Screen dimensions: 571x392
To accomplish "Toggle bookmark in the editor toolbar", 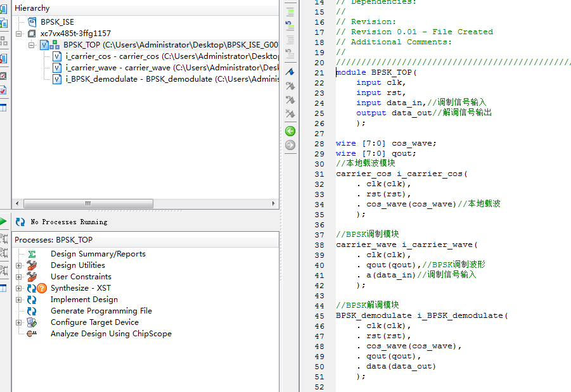I will 290,72.
